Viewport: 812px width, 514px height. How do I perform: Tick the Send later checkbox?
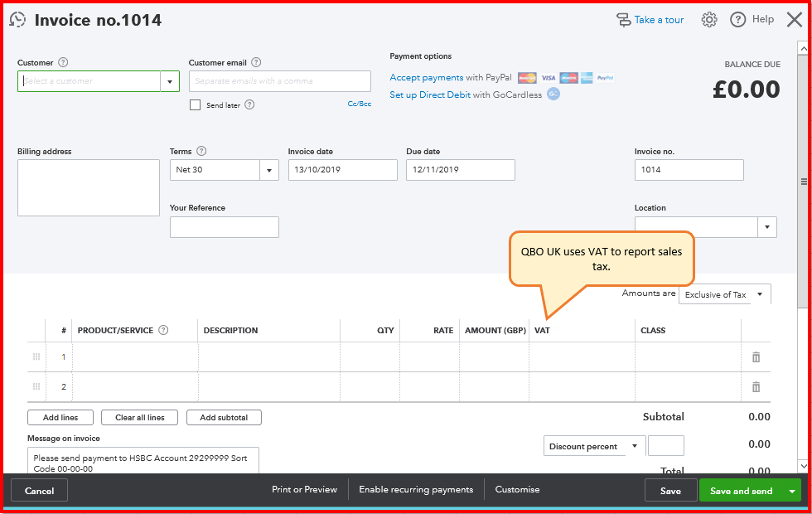[x=196, y=105]
